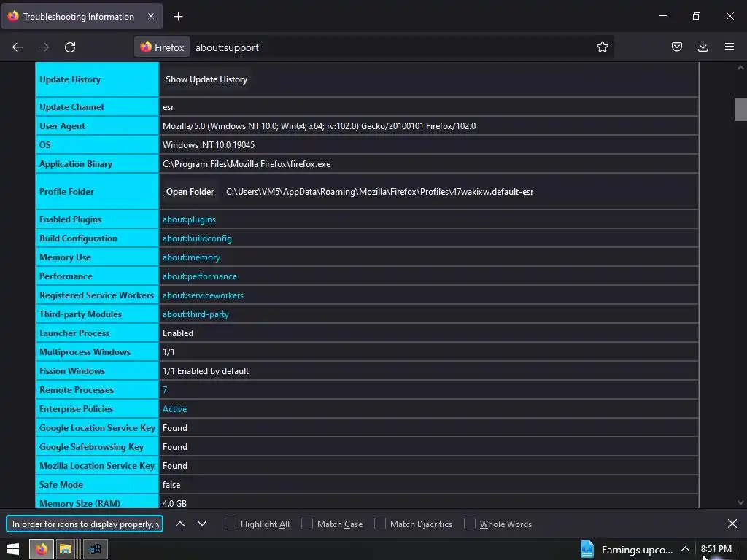Open the third pinned taskbar app
This screenshot has height=560, width=747.
95,549
